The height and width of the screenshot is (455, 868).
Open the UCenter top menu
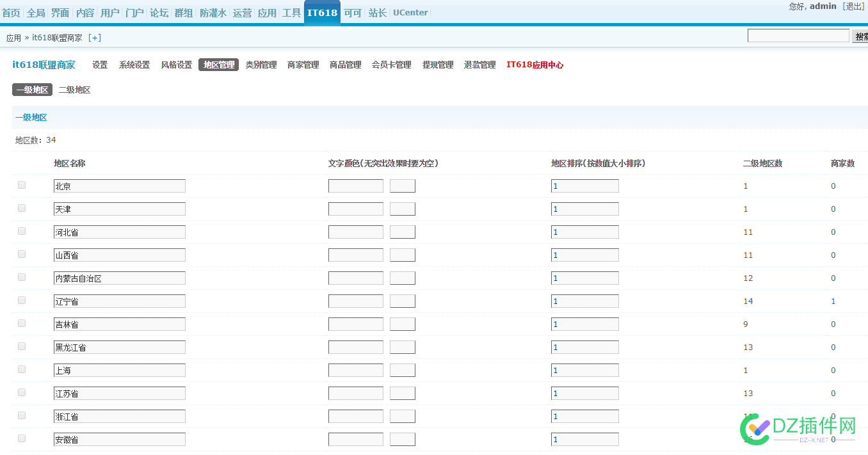click(410, 13)
